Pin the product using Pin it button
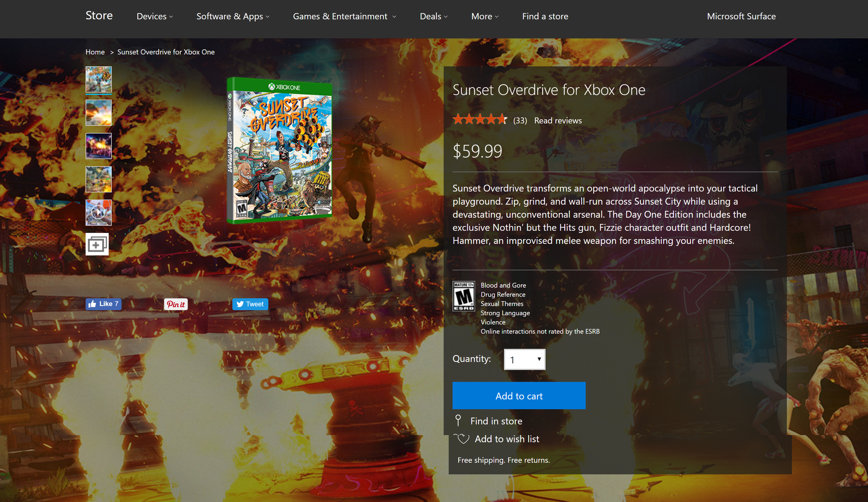 pyautogui.click(x=176, y=304)
